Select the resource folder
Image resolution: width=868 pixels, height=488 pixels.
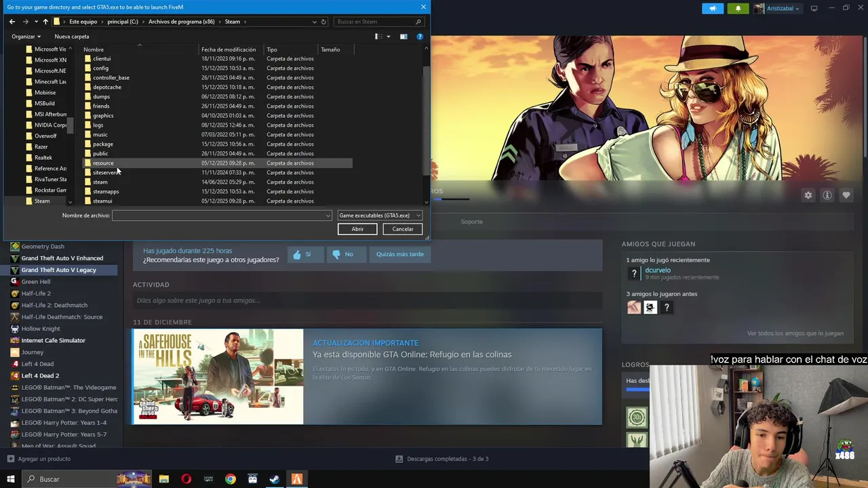click(x=103, y=163)
